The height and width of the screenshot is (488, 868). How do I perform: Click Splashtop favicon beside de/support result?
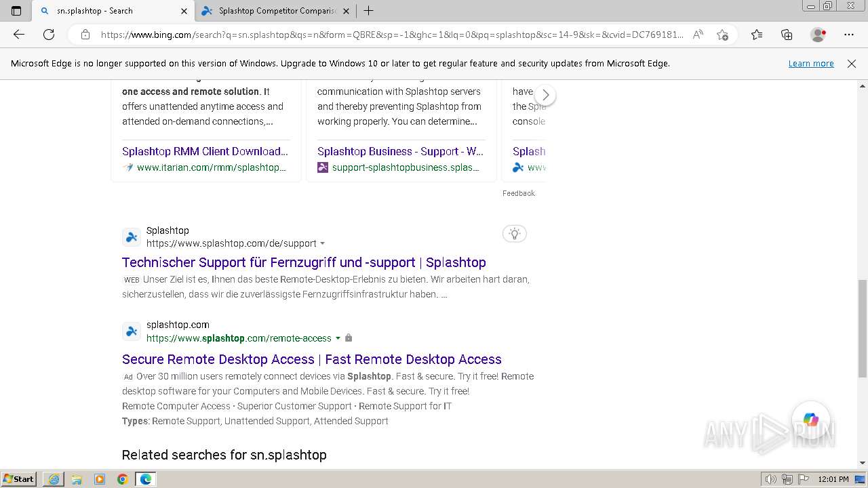(x=132, y=237)
